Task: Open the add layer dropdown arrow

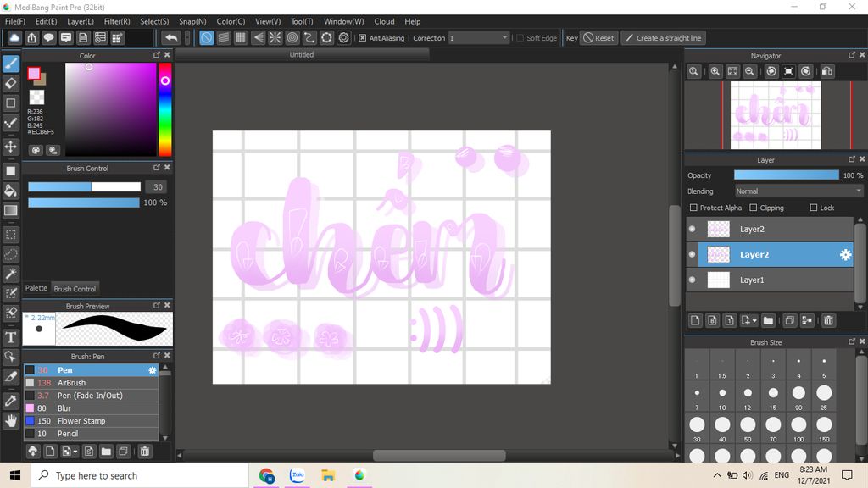Action: tap(754, 321)
